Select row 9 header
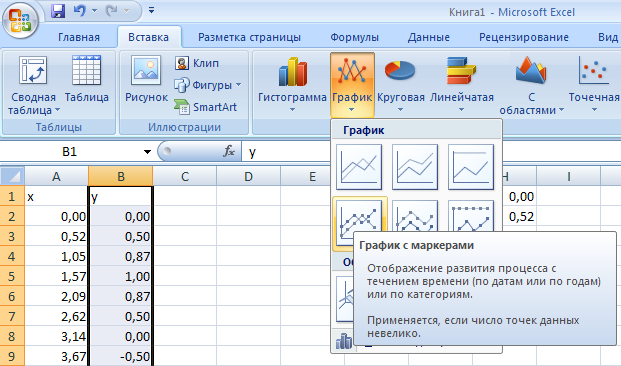The height and width of the screenshot is (366, 621). [12, 356]
